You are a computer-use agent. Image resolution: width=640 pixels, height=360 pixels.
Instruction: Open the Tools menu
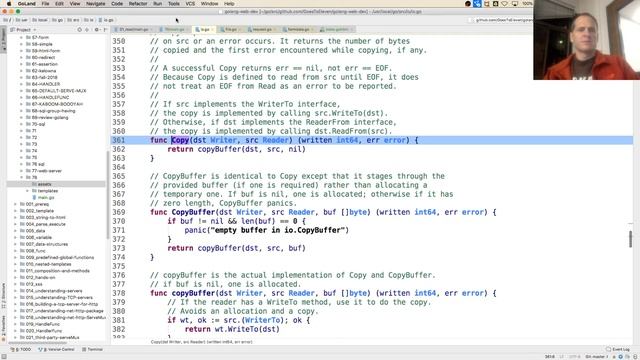[174, 4]
